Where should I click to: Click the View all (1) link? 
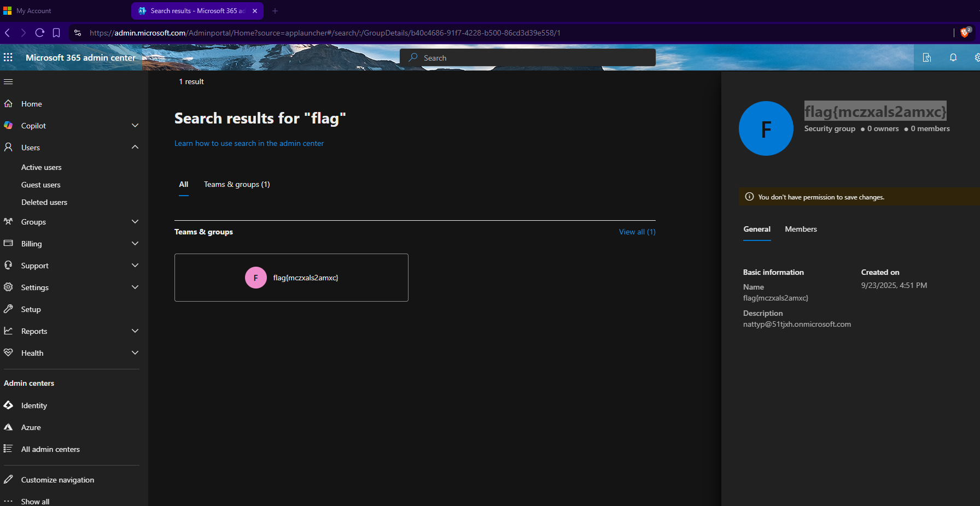(x=637, y=232)
